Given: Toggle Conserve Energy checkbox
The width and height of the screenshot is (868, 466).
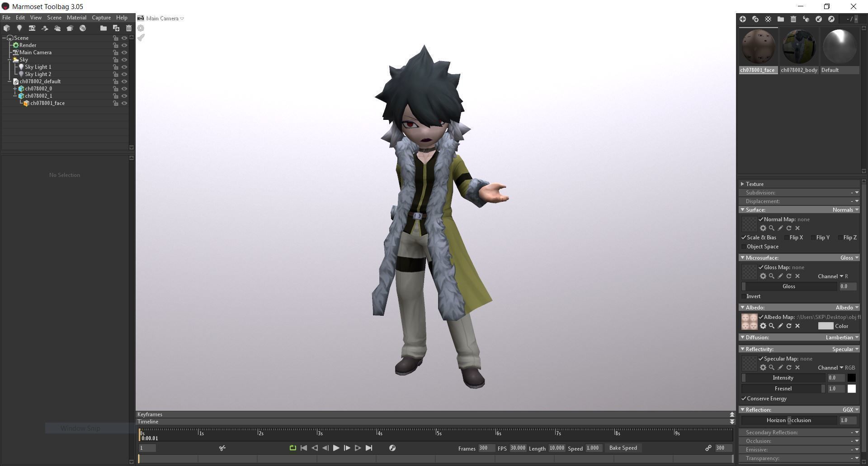Looking at the screenshot, I should coord(744,399).
